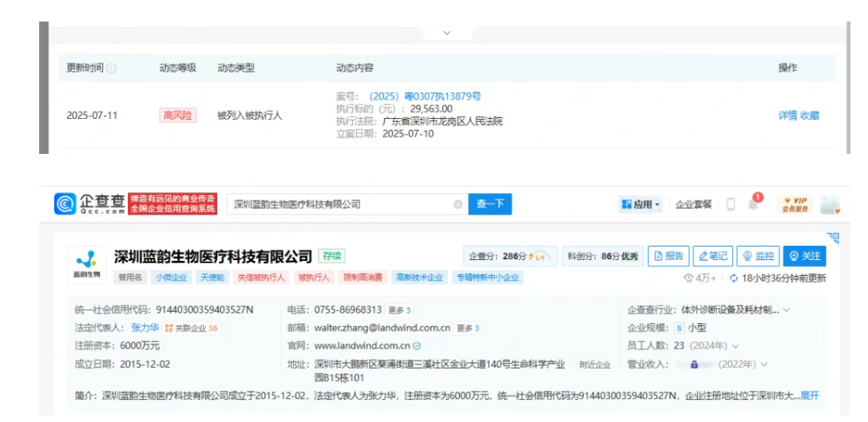Click the 高风险 risk level label
The width and height of the screenshot is (868, 422).
(x=178, y=116)
